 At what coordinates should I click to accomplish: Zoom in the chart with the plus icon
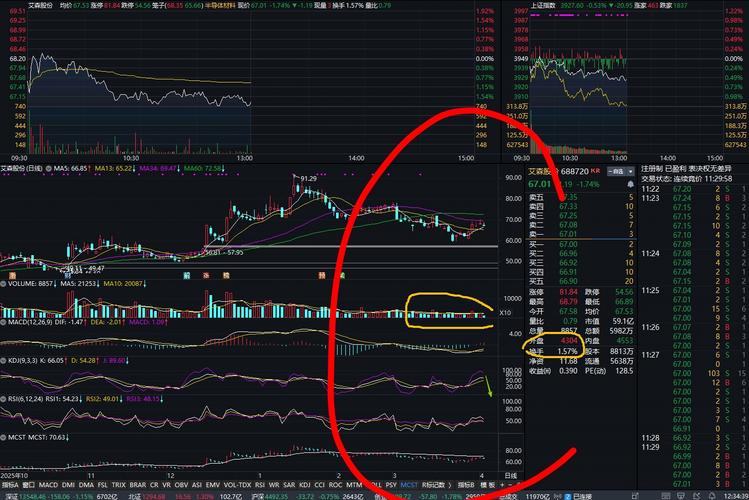[x=502, y=485]
